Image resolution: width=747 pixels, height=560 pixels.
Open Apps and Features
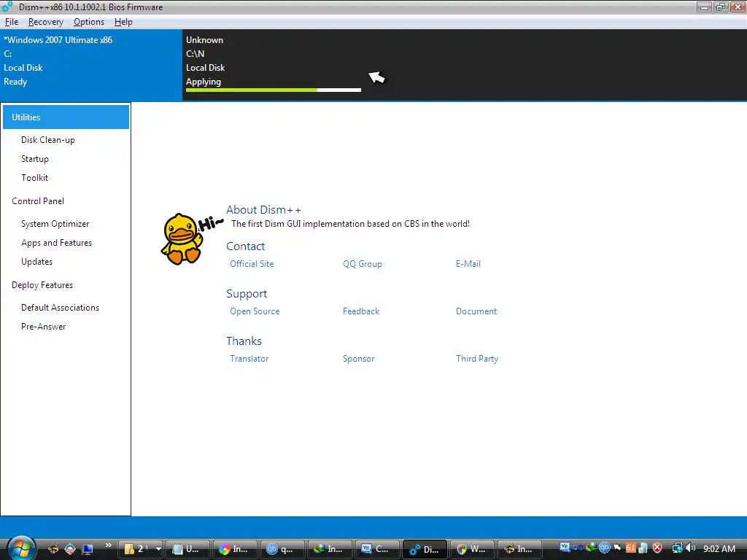pyautogui.click(x=57, y=243)
